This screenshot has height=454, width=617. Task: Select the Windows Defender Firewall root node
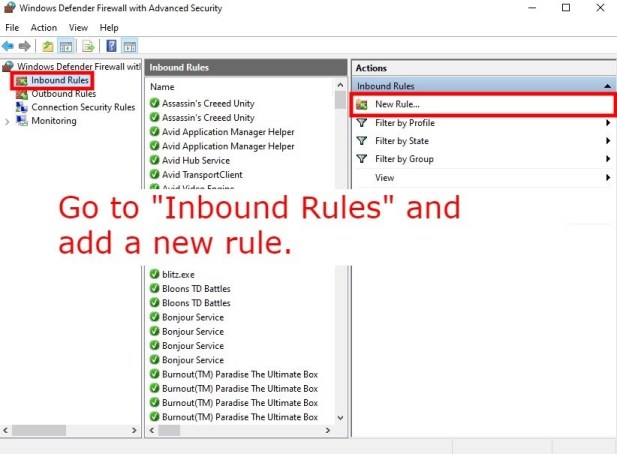pyautogui.click(x=79, y=66)
